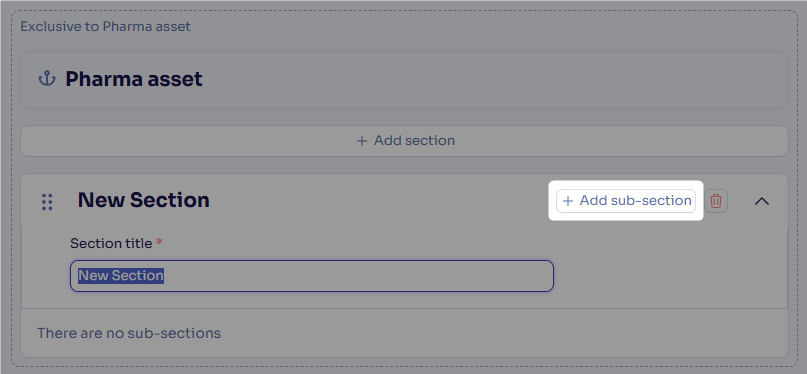Click the Add sub-section button
Image resolution: width=807 pixels, height=374 pixels.
pos(626,201)
